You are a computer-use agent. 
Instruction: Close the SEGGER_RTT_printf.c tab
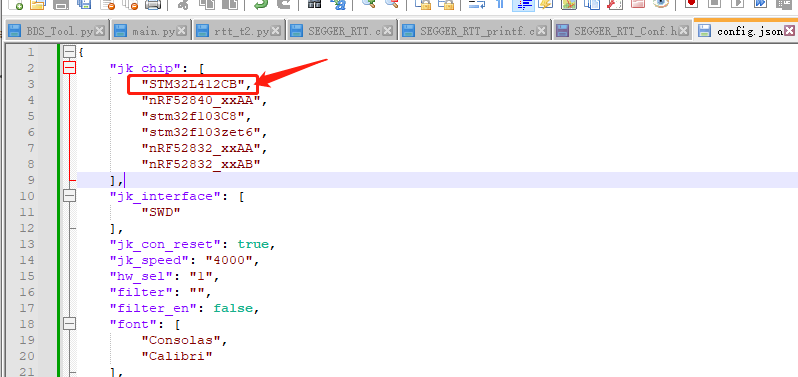coord(543,31)
